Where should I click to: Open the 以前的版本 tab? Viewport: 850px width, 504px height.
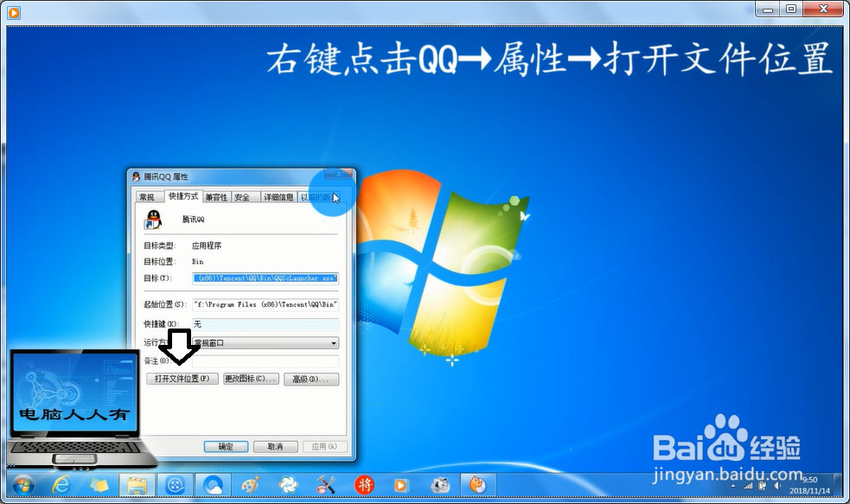click(320, 197)
